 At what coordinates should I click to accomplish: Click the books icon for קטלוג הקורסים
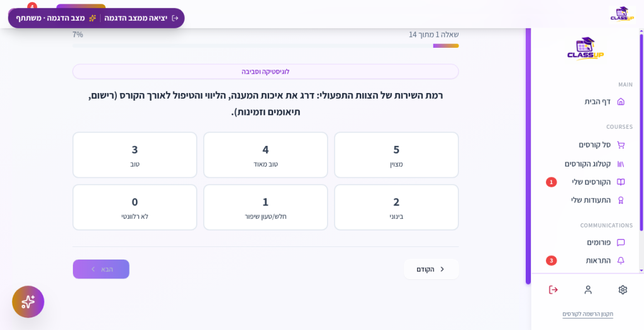[621, 164]
